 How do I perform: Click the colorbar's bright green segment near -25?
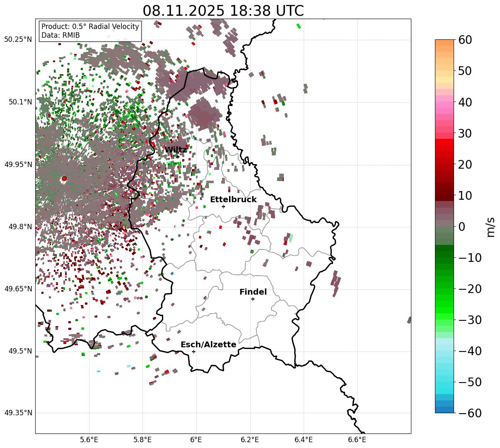(x=444, y=304)
